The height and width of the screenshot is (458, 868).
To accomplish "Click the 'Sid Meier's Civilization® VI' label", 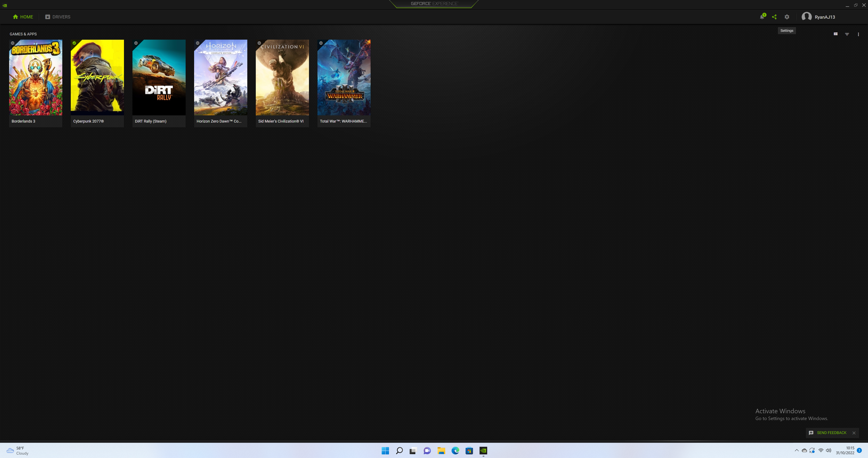I will pyautogui.click(x=281, y=121).
